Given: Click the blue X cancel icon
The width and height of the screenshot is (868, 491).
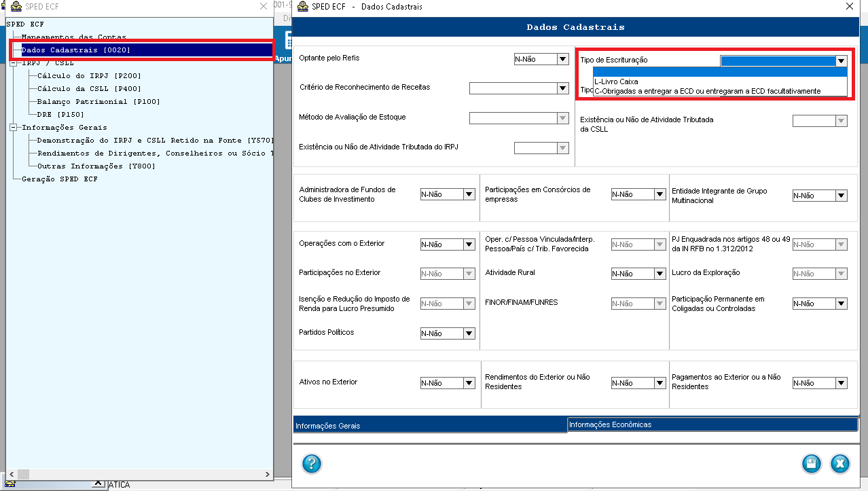Looking at the screenshot, I should click(840, 464).
